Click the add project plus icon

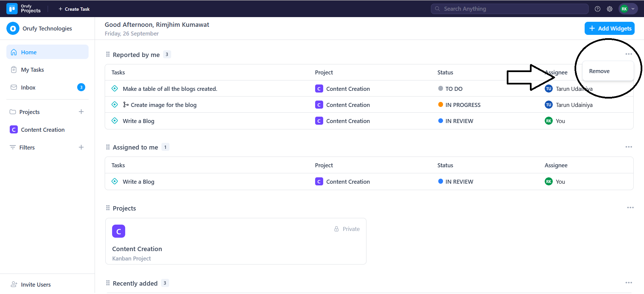point(81,112)
